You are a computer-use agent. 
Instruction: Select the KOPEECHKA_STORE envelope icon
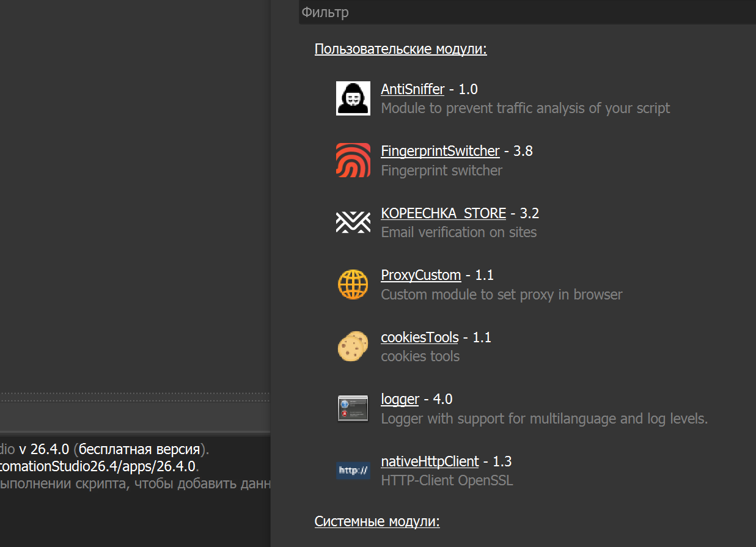[x=353, y=222]
